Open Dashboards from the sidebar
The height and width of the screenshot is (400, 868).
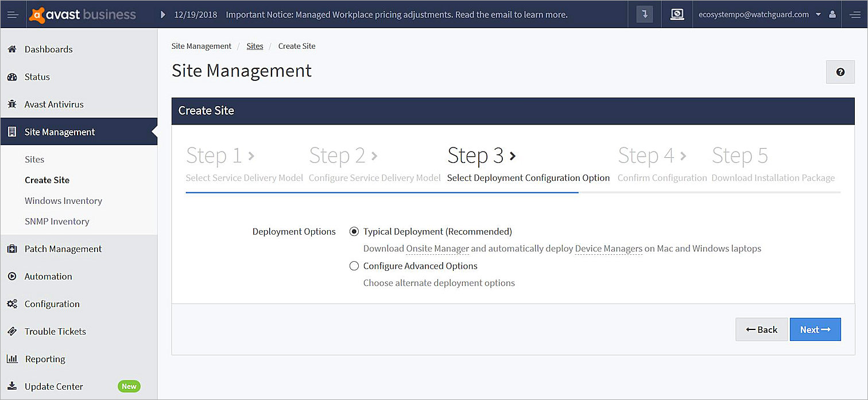coord(48,49)
